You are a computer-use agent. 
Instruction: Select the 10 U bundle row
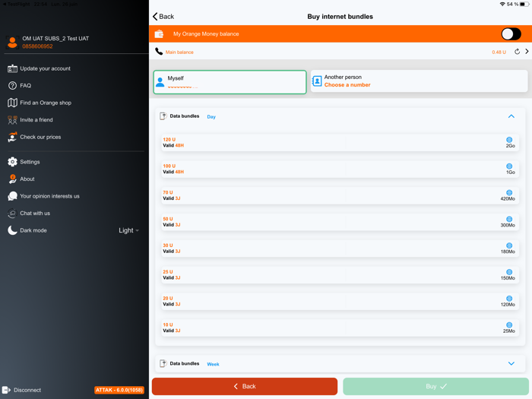(340, 328)
